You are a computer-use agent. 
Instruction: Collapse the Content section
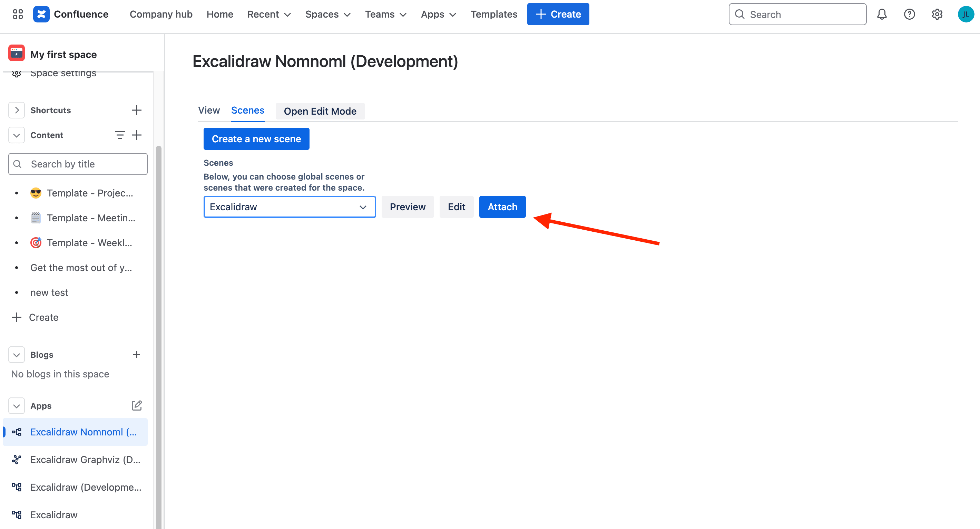[x=17, y=135]
